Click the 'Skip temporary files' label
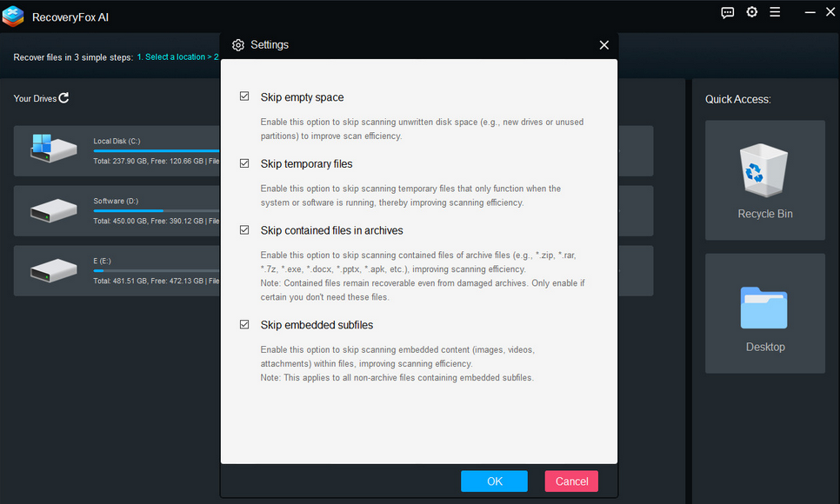The width and height of the screenshot is (840, 504). click(x=306, y=164)
